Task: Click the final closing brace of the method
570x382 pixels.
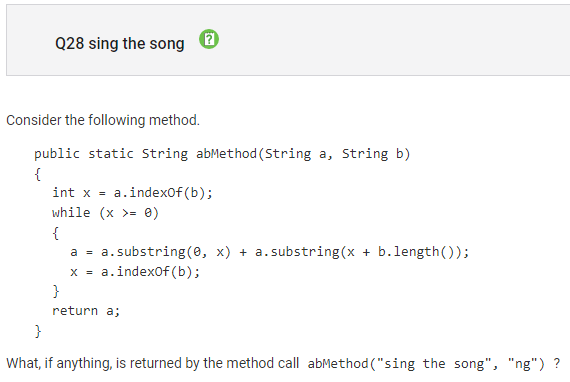Action: click(38, 331)
